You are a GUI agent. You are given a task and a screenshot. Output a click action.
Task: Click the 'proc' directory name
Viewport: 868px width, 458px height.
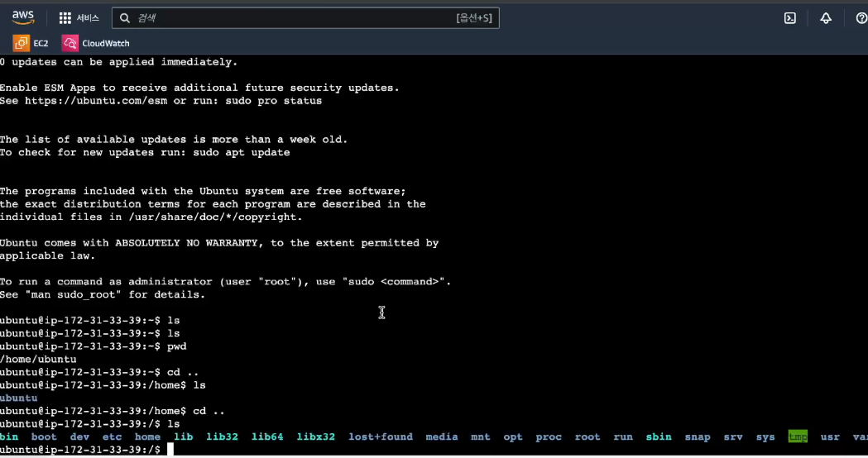coord(549,437)
